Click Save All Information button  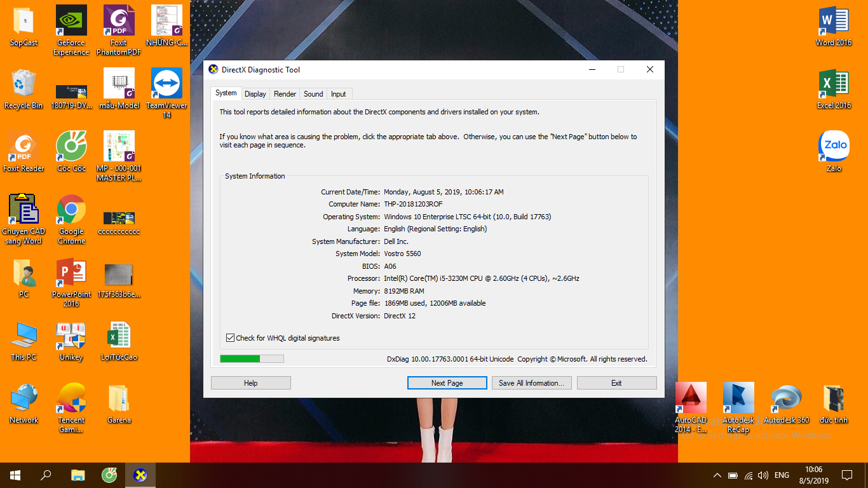click(531, 383)
